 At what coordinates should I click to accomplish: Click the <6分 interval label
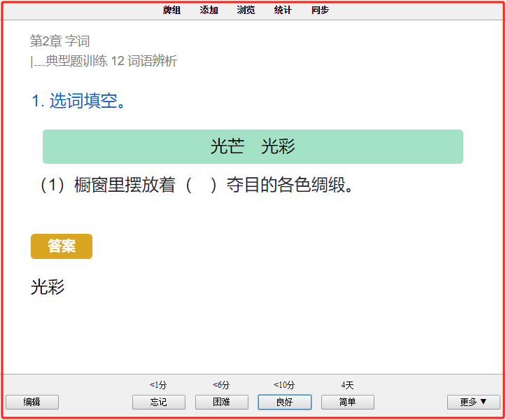[221, 385]
